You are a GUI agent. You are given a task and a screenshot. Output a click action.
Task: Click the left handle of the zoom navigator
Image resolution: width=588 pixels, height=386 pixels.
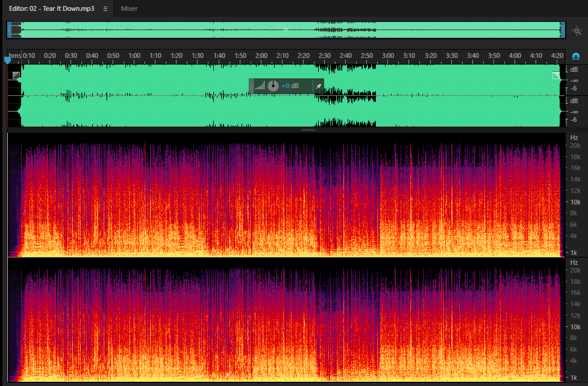(x=10, y=30)
